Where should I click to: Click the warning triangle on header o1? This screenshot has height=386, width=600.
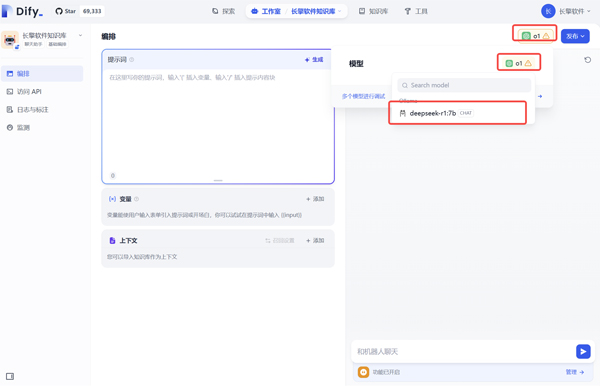click(x=546, y=36)
